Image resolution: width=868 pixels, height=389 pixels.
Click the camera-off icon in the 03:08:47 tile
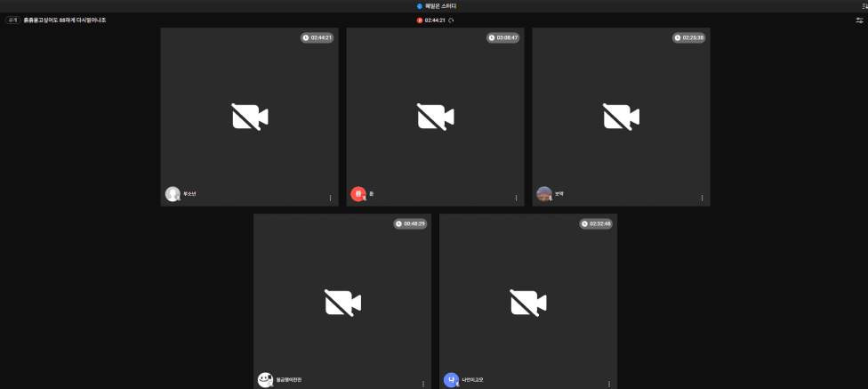click(436, 117)
